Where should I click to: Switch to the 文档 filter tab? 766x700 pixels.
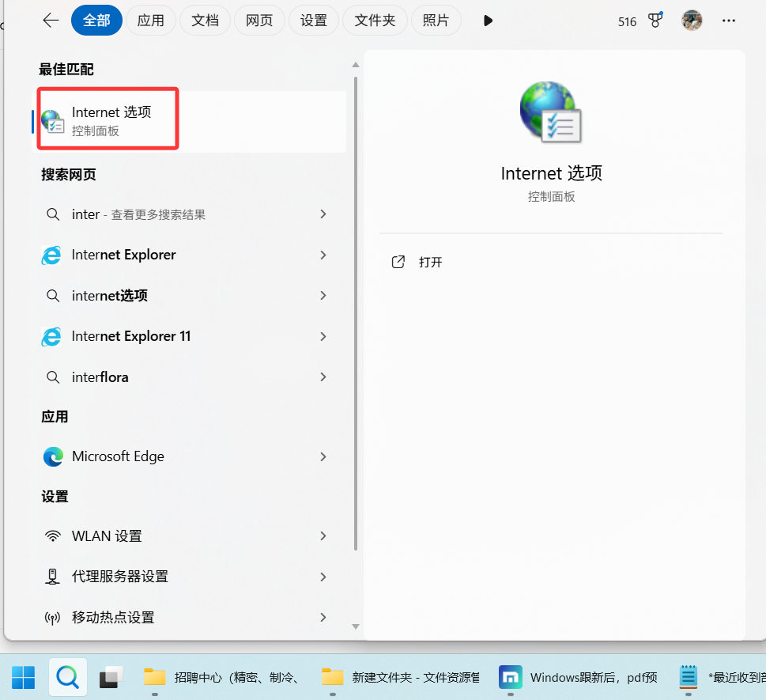(x=205, y=21)
